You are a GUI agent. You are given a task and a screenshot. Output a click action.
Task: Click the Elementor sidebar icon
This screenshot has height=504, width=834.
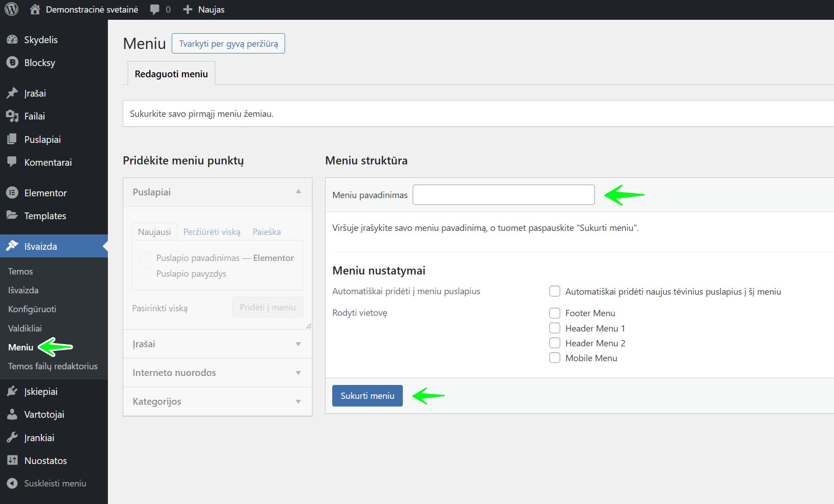point(12,193)
